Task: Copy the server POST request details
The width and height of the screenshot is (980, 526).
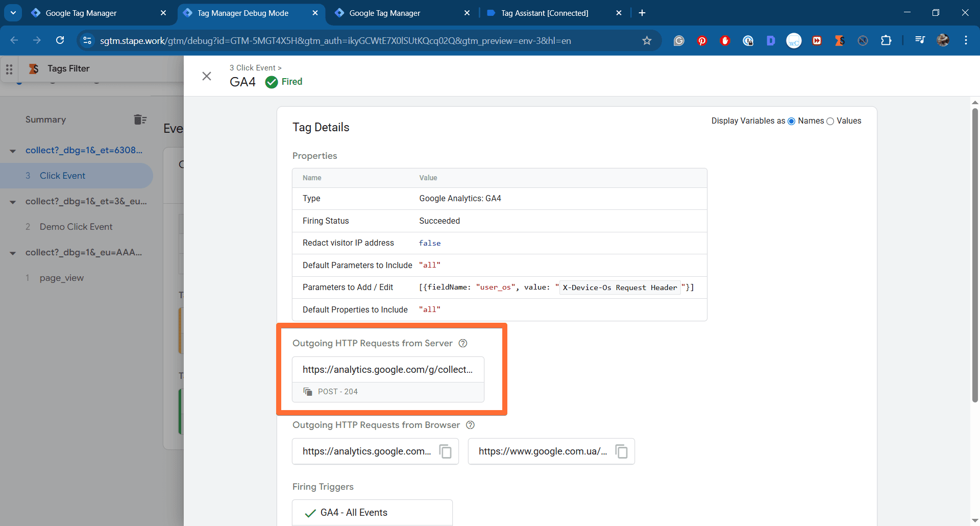Action: 308,392
